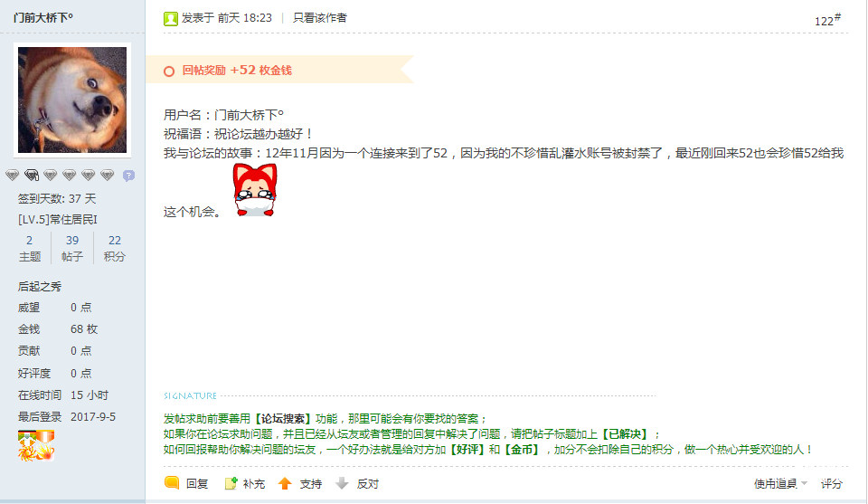Click the 评分 rating link

(832, 484)
